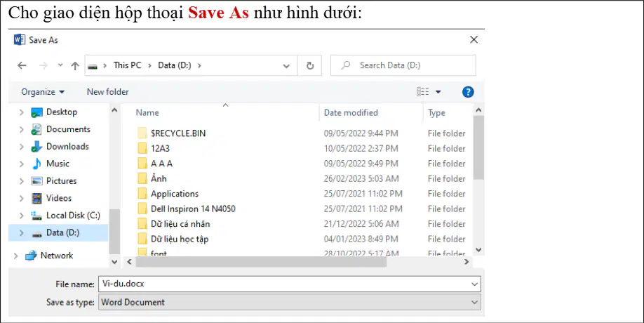Select Network in the navigation pane
The image size is (644, 323).
(x=57, y=256)
